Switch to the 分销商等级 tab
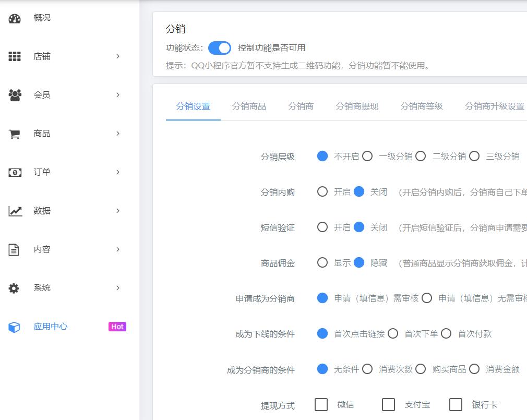 pos(422,106)
